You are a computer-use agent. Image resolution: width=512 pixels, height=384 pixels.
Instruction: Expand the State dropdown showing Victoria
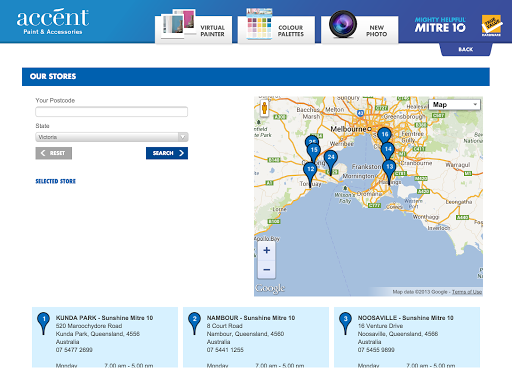pos(112,137)
